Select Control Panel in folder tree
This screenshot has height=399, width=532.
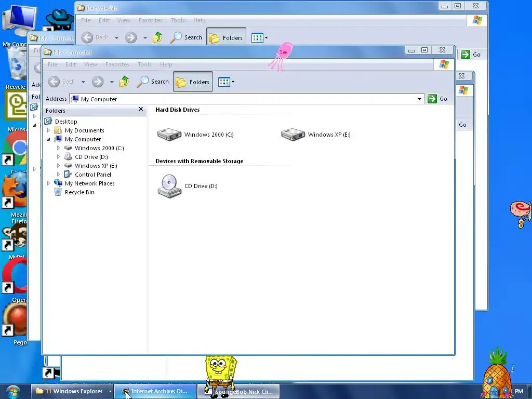tap(92, 175)
